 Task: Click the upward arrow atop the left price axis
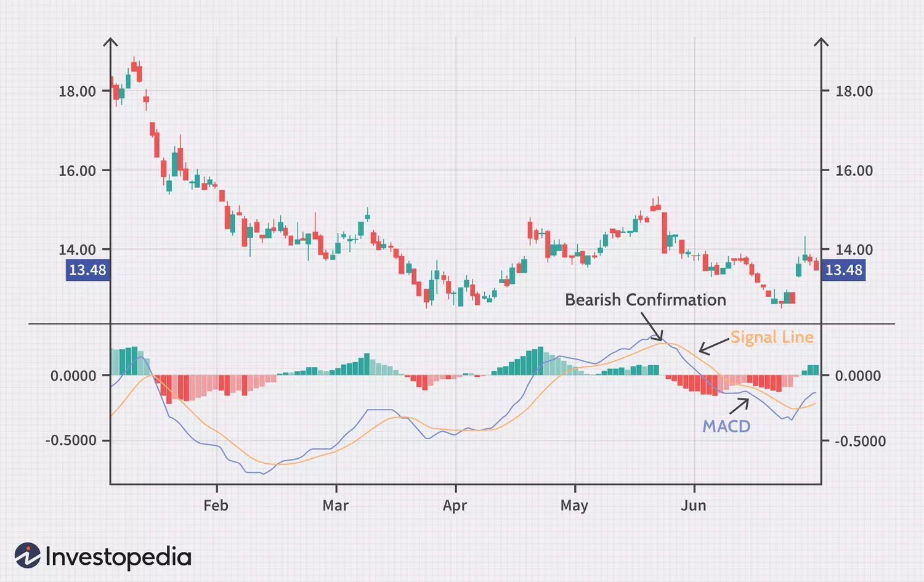(x=110, y=42)
